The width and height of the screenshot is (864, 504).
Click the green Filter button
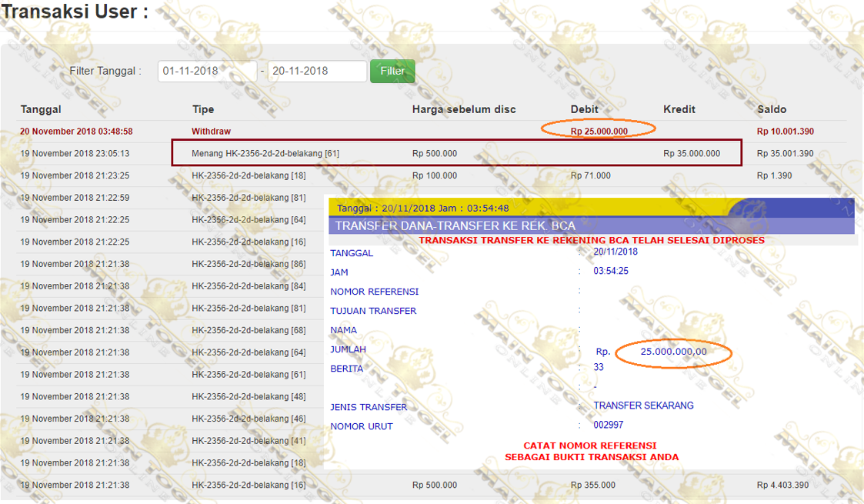coord(392,71)
